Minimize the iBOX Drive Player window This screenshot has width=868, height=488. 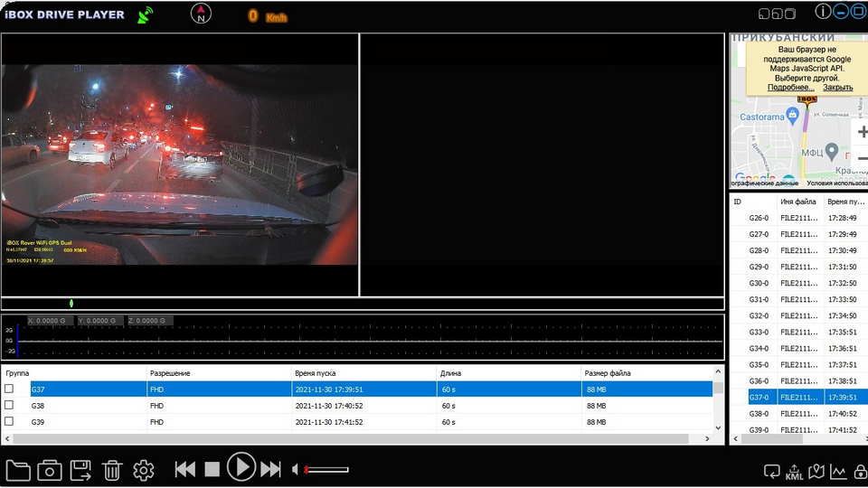(841, 11)
